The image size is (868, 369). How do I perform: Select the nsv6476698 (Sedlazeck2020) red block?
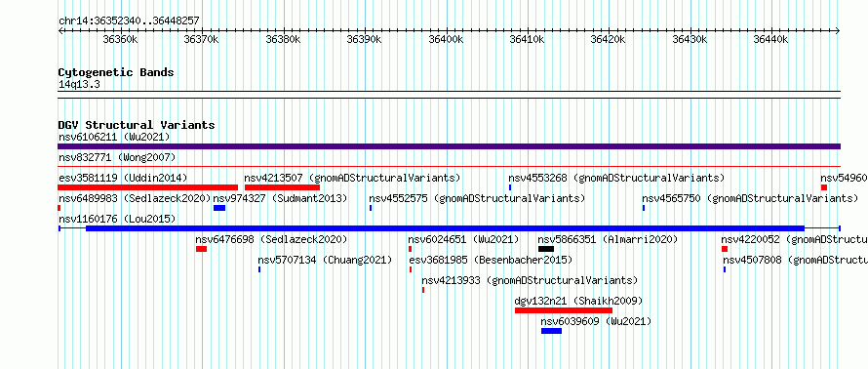pyautogui.click(x=201, y=249)
